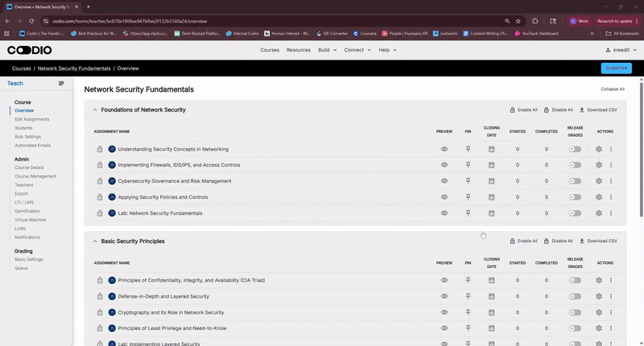Toggle release grades for Principles of Confidentiality (CIA Triad)
644x346 pixels.
click(575, 280)
